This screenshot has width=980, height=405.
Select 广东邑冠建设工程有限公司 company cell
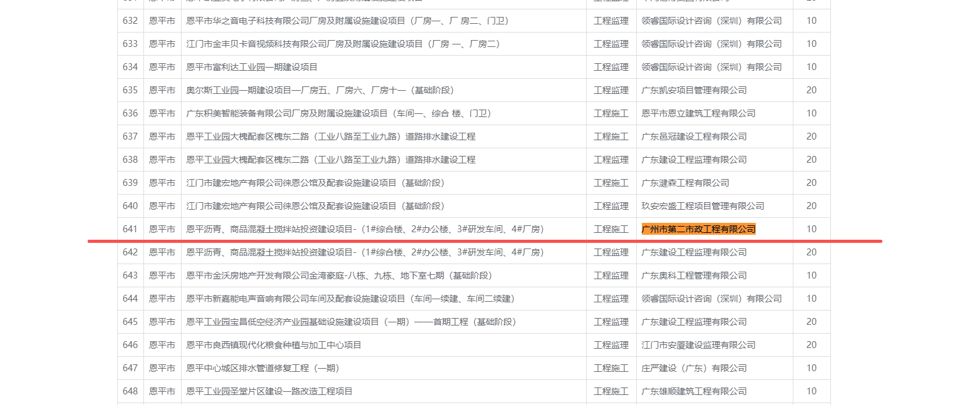(694, 136)
